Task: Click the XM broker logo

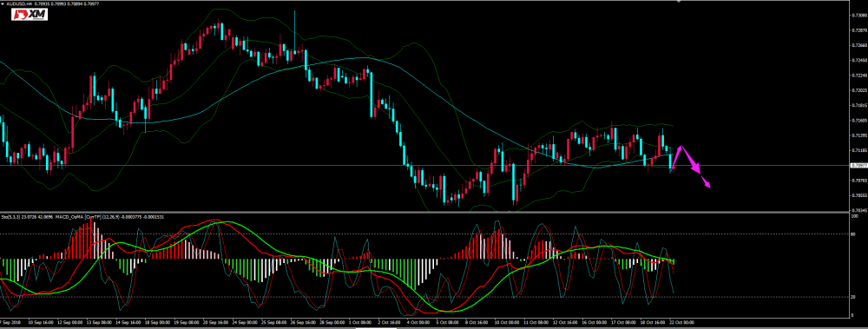Action: [30, 15]
